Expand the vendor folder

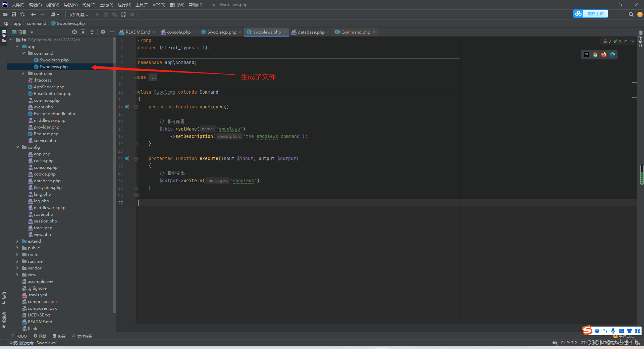[x=17, y=268]
